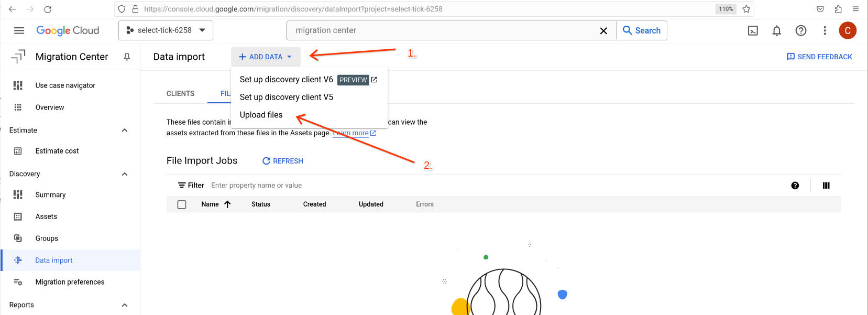Collapse the Estimate section
The width and height of the screenshot is (868, 315).
coord(125,131)
